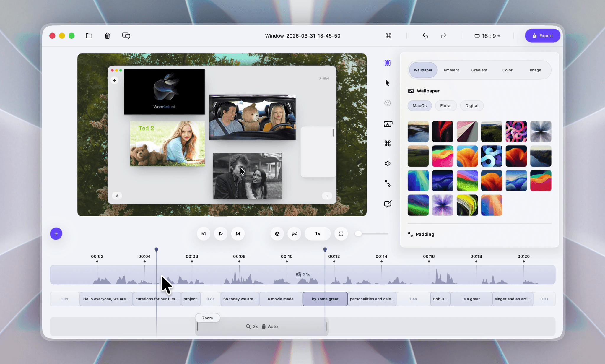Select the cursor settings arrow icon
Viewport: 605px width, 364px height.
click(x=387, y=83)
